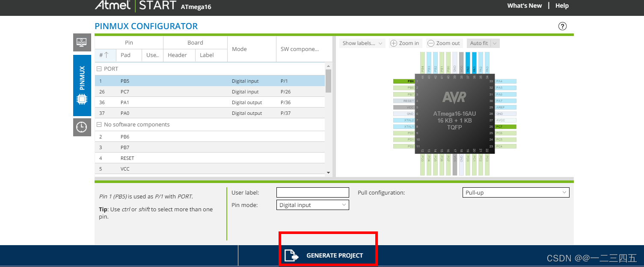The height and width of the screenshot is (267, 644).
Task: Open the Pin mode dropdown
Action: [x=313, y=205]
